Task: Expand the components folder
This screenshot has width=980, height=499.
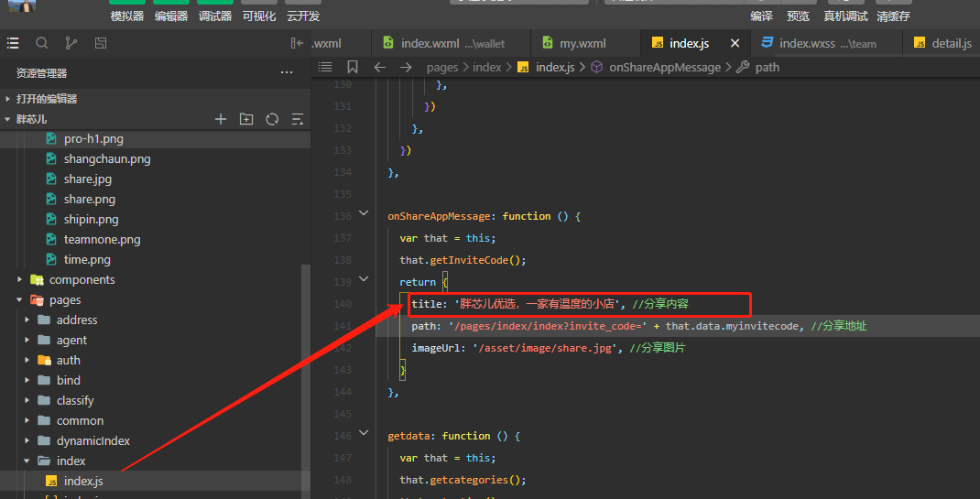Action: [82, 279]
